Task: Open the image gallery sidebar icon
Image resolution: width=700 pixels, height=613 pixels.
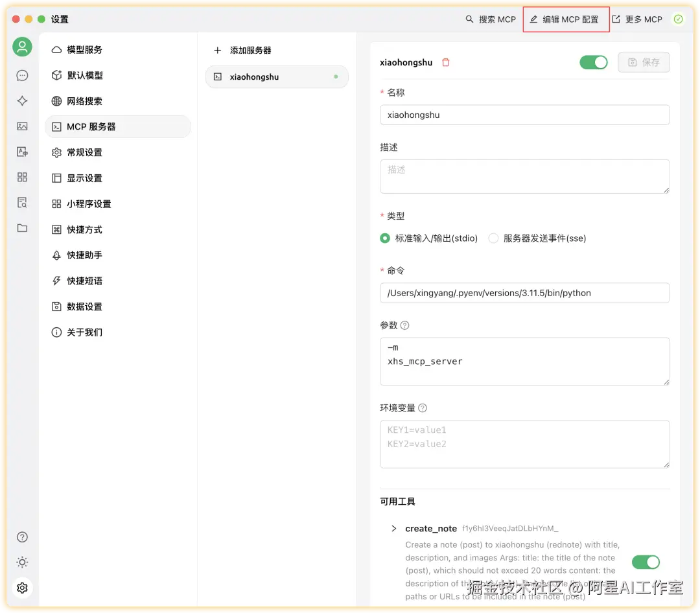Action: pyautogui.click(x=22, y=126)
